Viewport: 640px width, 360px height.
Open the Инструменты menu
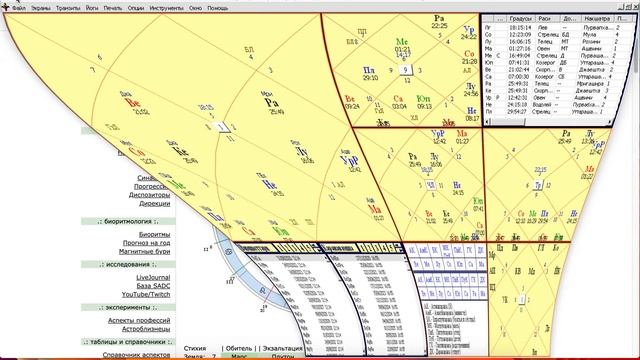(x=167, y=8)
